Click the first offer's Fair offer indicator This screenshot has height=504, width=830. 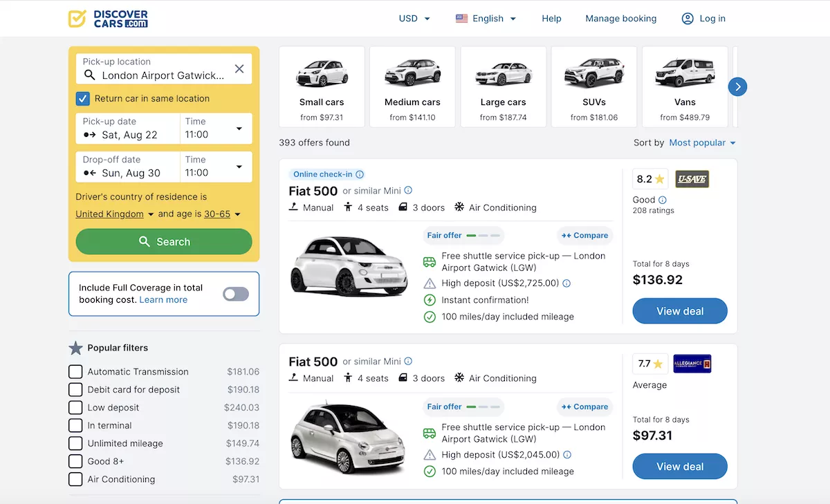point(463,236)
